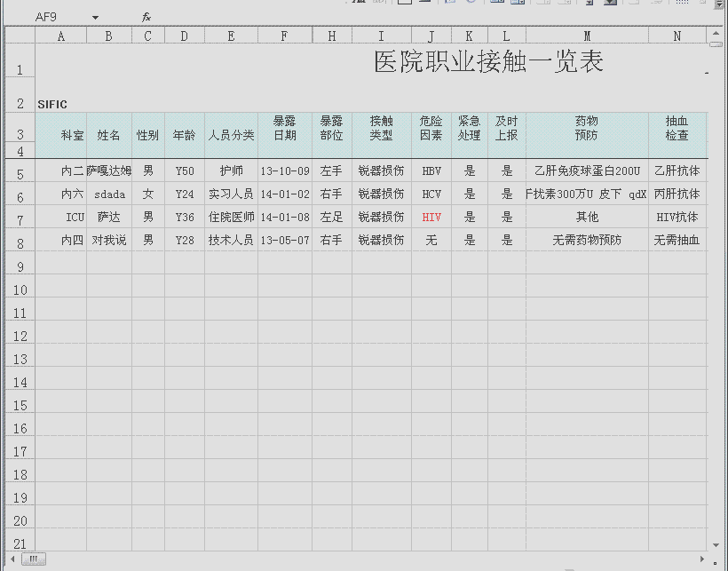Click the horizontal scrollbar right arrow
Viewport: 728px width, 571px height.
pos(701,558)
